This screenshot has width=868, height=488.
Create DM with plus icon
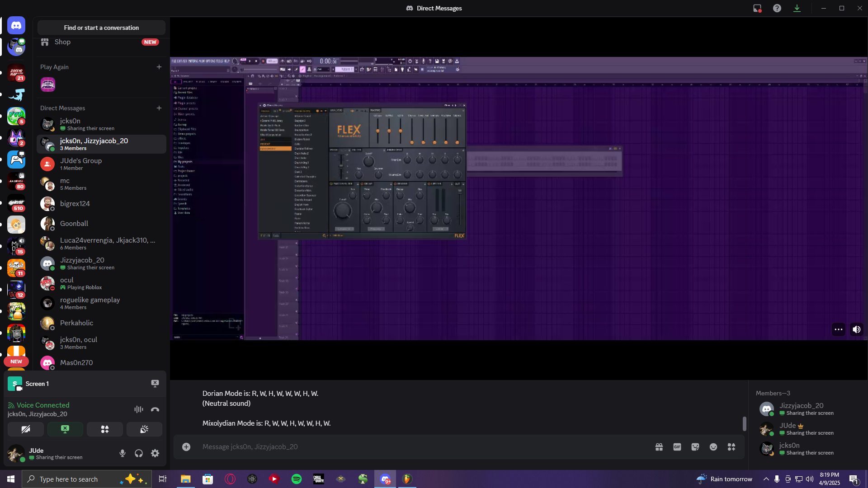tap(159, 108)
